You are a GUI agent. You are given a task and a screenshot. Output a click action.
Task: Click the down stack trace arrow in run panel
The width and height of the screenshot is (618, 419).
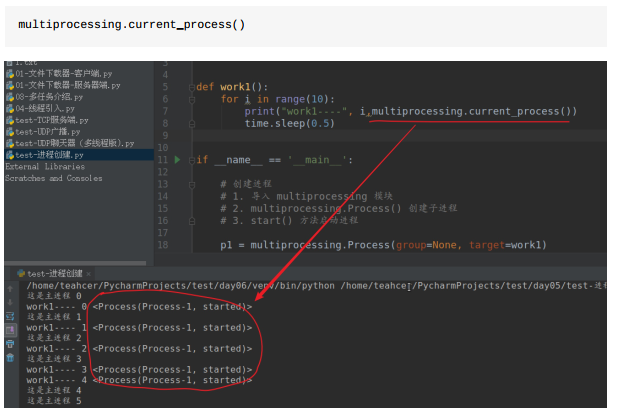point(10,303)
